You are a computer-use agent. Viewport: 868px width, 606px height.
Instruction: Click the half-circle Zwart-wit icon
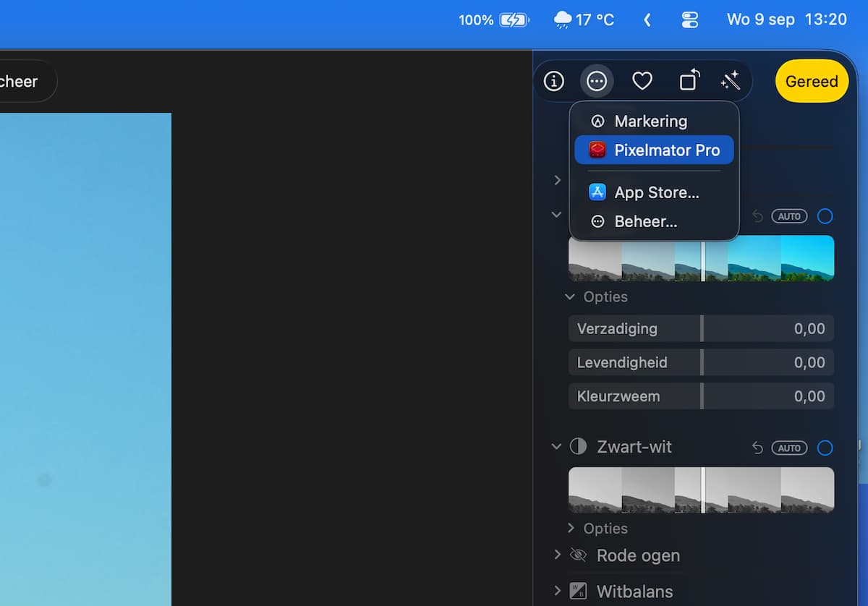click(x=578, y=446)
